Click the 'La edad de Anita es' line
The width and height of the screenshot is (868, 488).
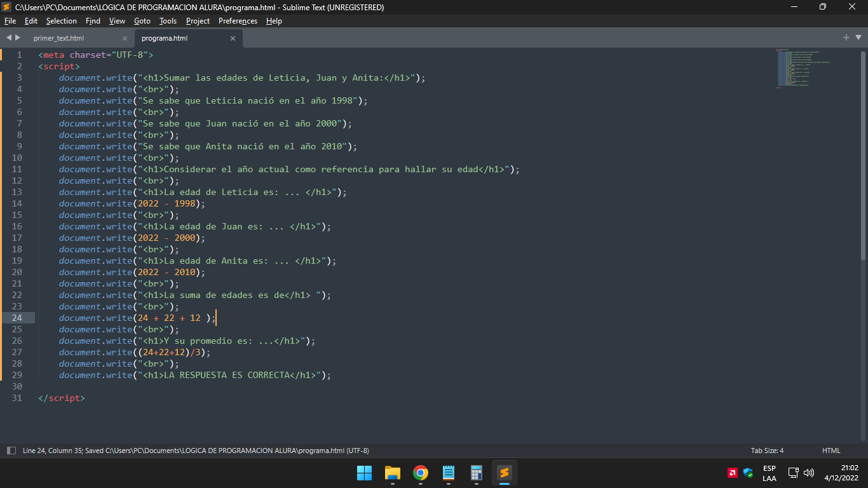(198, 261)
